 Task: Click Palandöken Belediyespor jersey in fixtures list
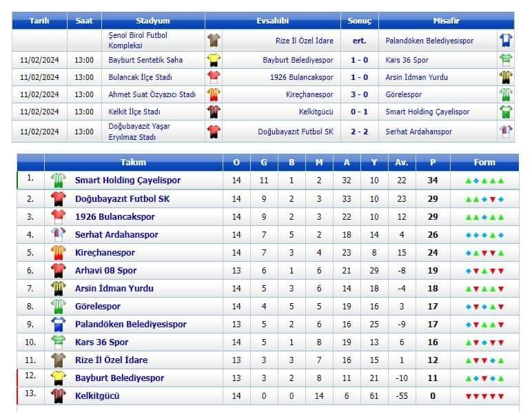(x=506, y=41)
